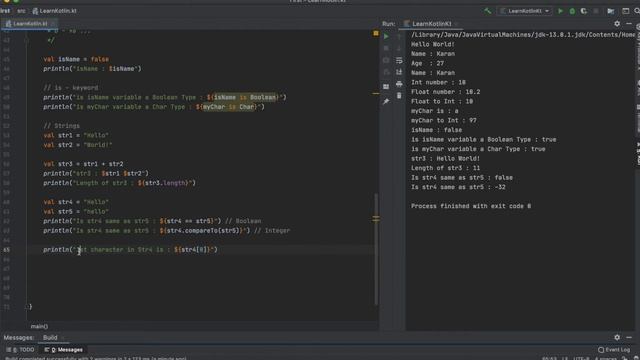Screen dimensions: 640x360
Task: Click LearnKotlin.kt in the breadcrumb bar
Action: [x=54, y=11]
